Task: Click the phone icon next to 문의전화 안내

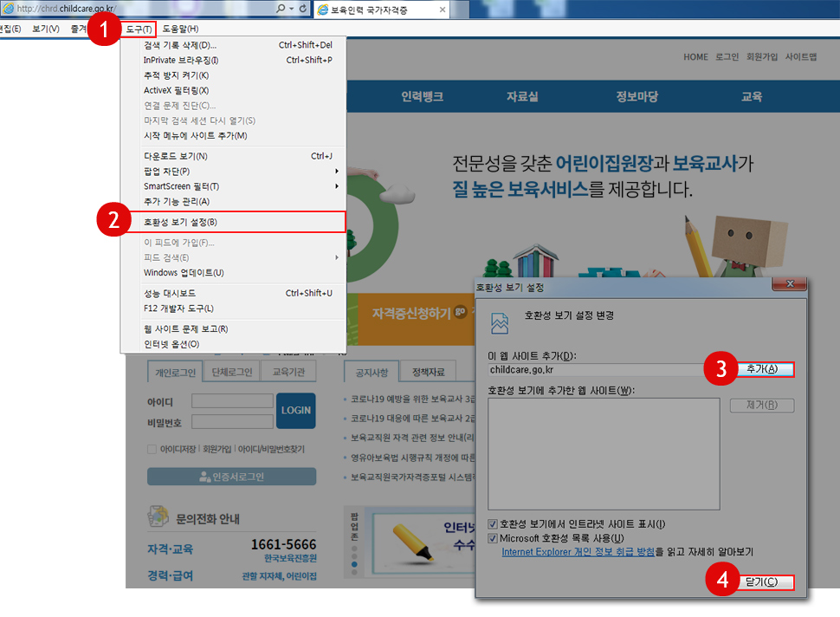Action: click(158, 516)
